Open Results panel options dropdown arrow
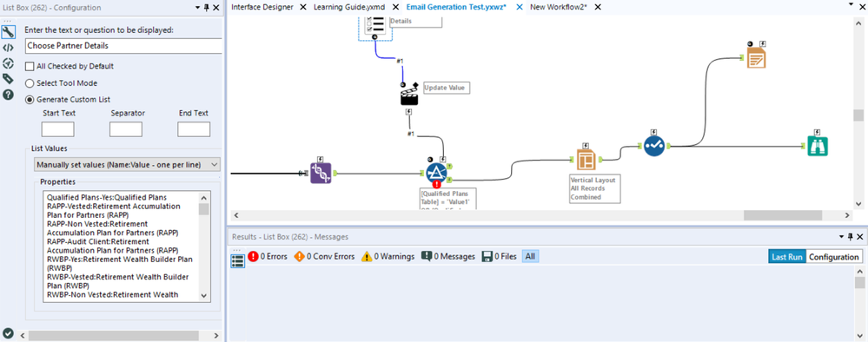Image resolution: width=868 pixels, height=342 pixels. 842,237
